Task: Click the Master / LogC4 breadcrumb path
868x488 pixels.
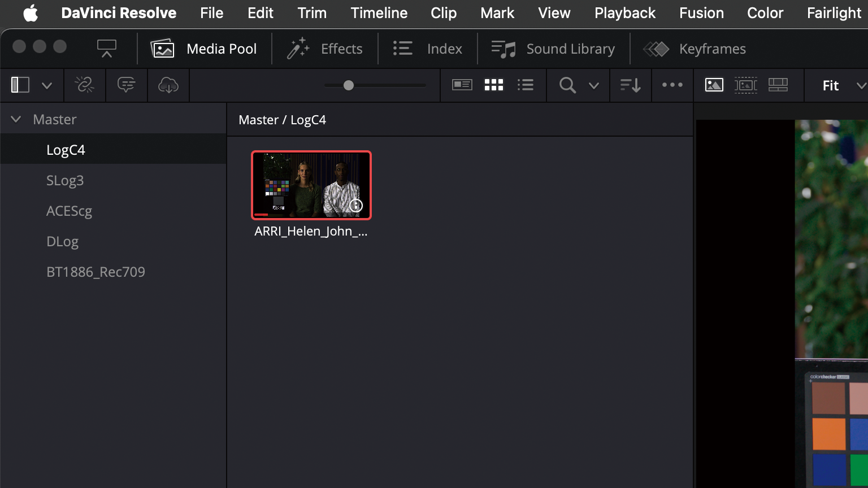Action: coord(283,120)
